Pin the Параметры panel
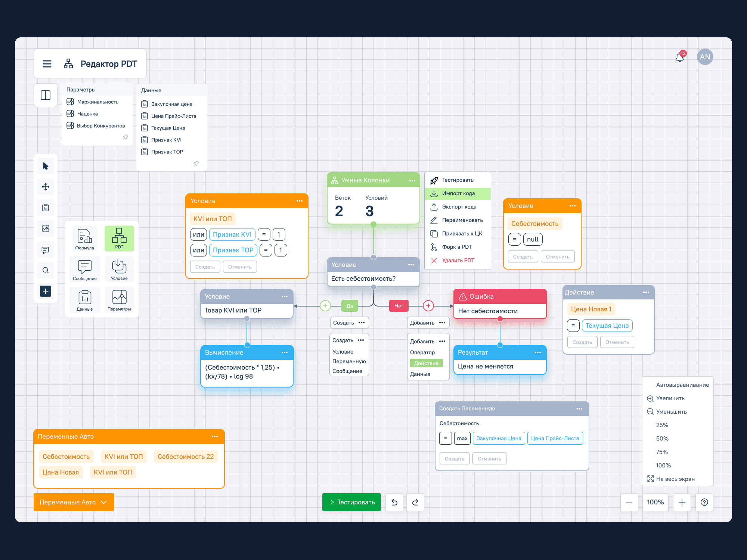Viewport: 747px width, 560px height. click(x=125, y=137)
